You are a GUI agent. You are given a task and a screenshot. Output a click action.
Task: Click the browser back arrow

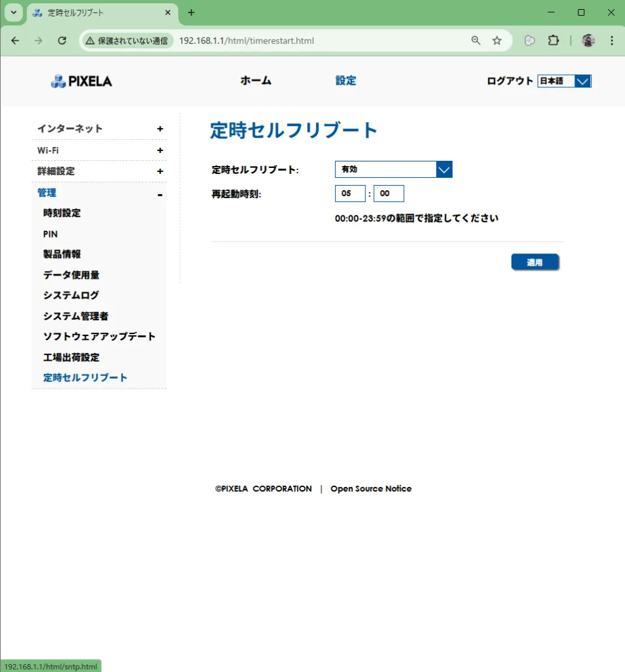pos(16,41)
